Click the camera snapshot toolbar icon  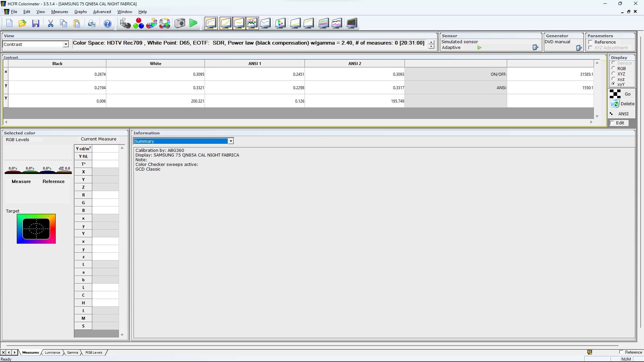click(x=180, y=23)
